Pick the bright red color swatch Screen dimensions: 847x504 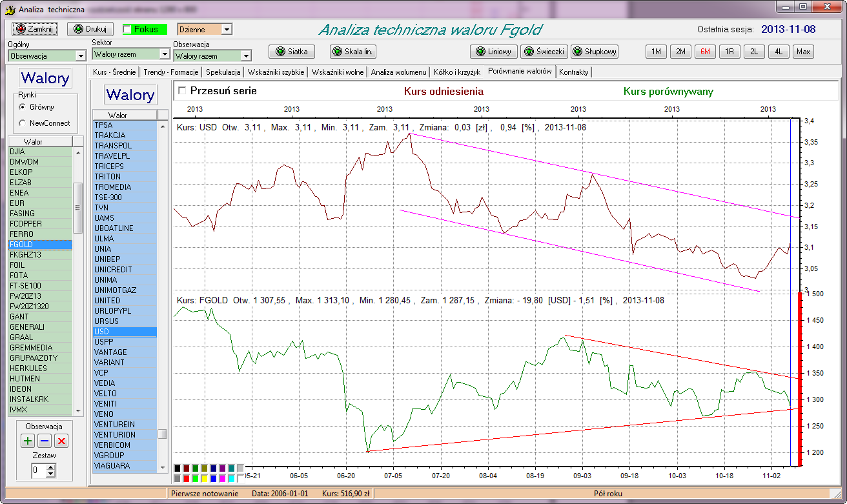(x=187, y=479)
